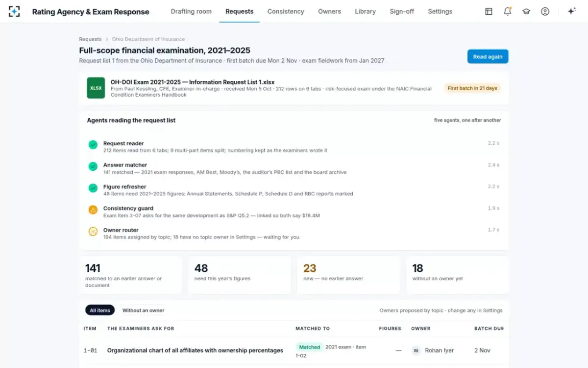
Task: Select the All items filter
Action: tap(100, 310)
